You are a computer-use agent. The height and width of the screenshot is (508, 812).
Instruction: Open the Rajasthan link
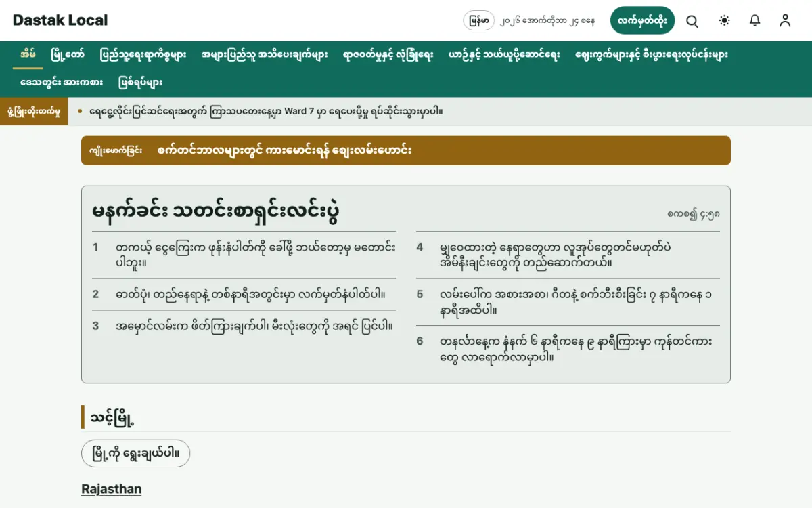112,489
